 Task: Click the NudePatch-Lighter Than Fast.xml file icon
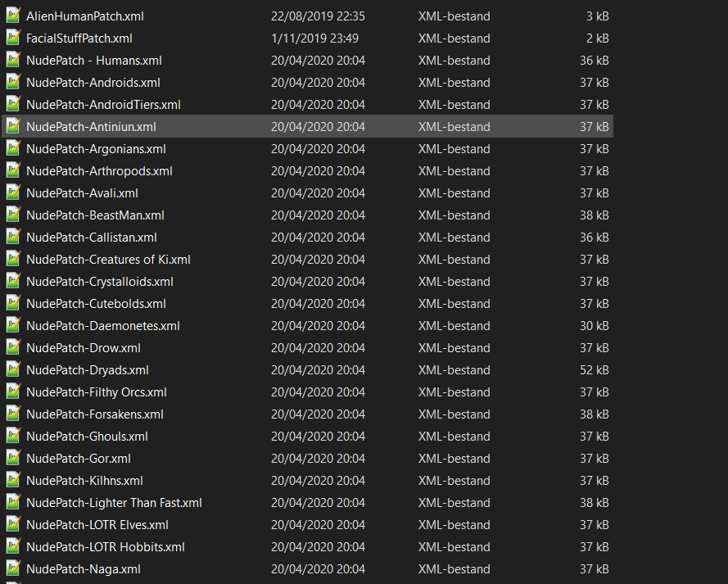coord(13,503)
